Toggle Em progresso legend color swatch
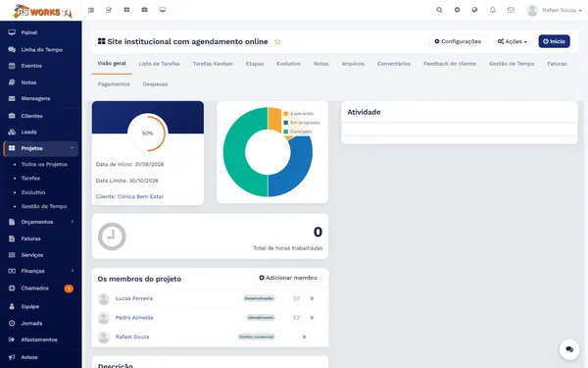588x368 pixels. [x=286, y=123]
